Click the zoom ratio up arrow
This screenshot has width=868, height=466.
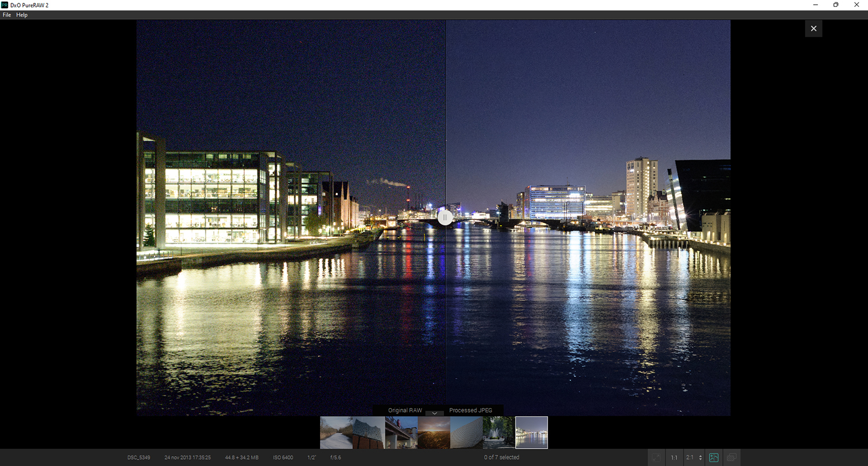click(x=700, y=454)
